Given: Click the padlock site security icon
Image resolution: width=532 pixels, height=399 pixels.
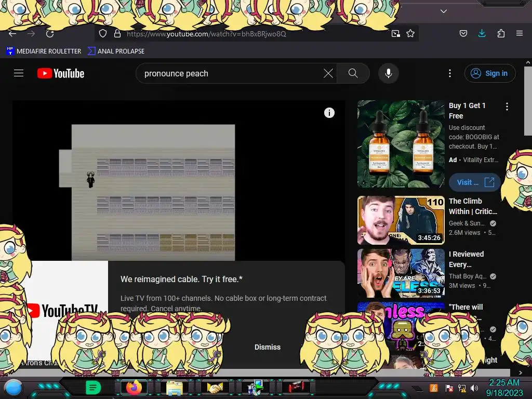Looking at the screenshot, I should click(x=117, y=34).
